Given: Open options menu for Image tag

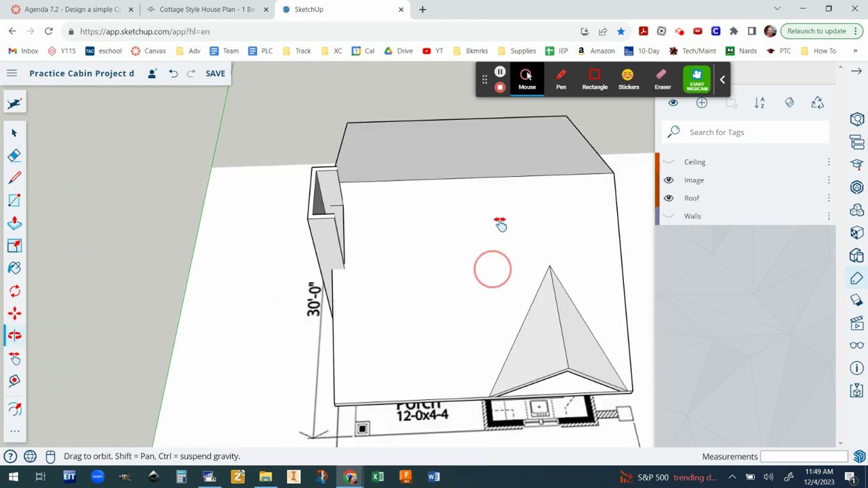Looking at the screenshot, I should pyautogui.click(x=828, y=180).
